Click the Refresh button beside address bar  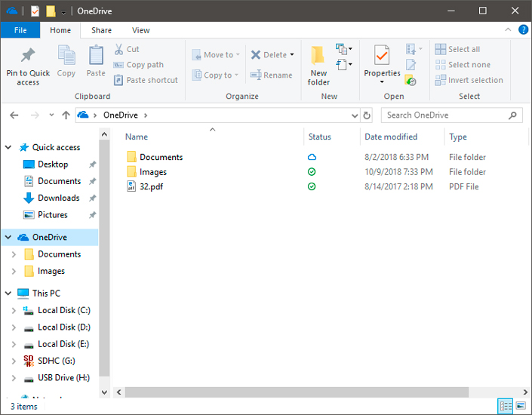tap(367, 115)
